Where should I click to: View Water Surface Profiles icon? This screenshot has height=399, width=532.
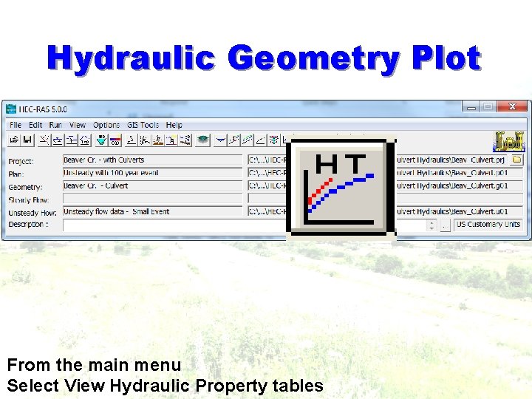[233, 140]
